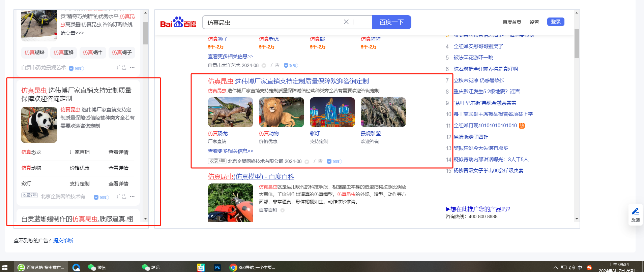Click the 登录 login button
644x272 pixels.
tap(556, 22)
